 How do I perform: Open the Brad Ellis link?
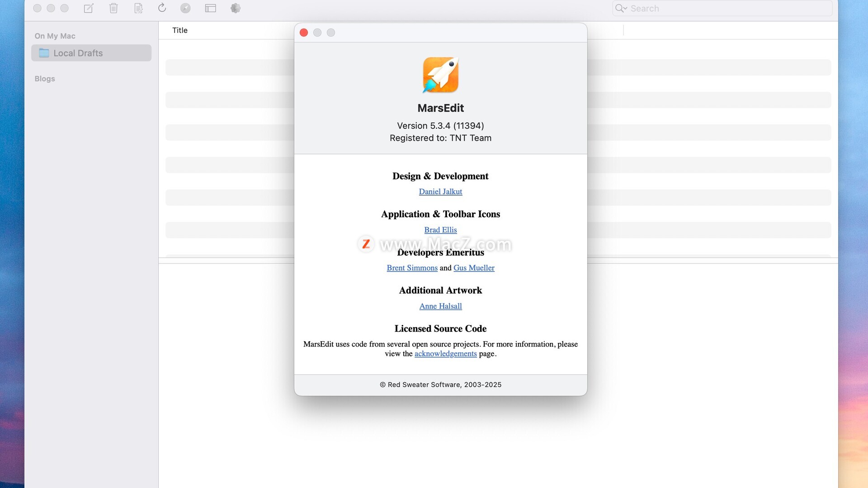pyautogui.click(x=440, y=230)
